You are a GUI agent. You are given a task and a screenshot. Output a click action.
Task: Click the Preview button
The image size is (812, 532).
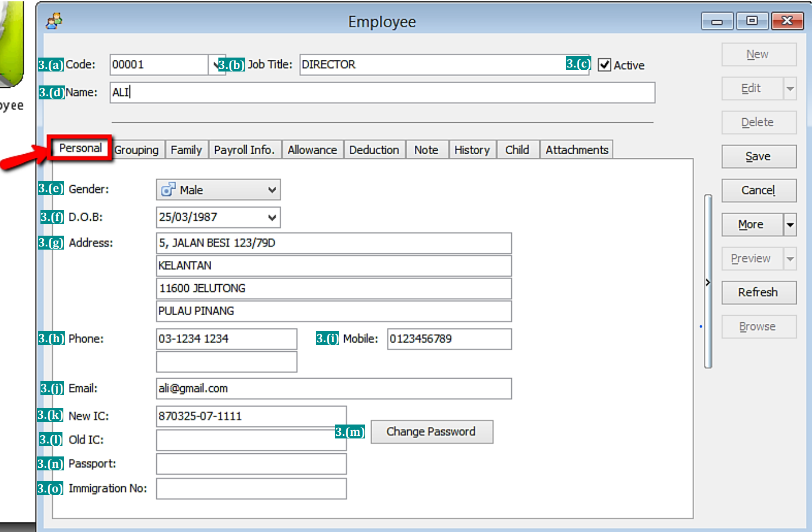(753, 259)
